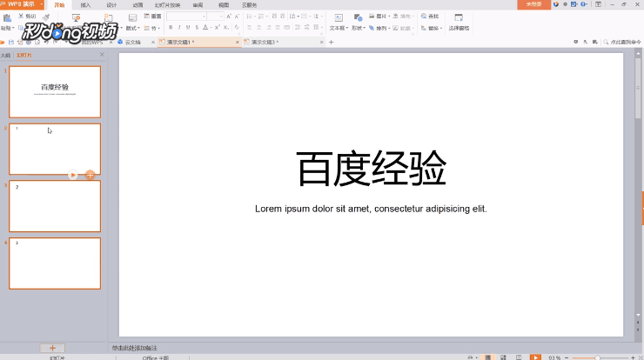Screen dimensions: 644x360
Task: Open the 图片 picture dropdown
Action: click(x=379, y=16)
